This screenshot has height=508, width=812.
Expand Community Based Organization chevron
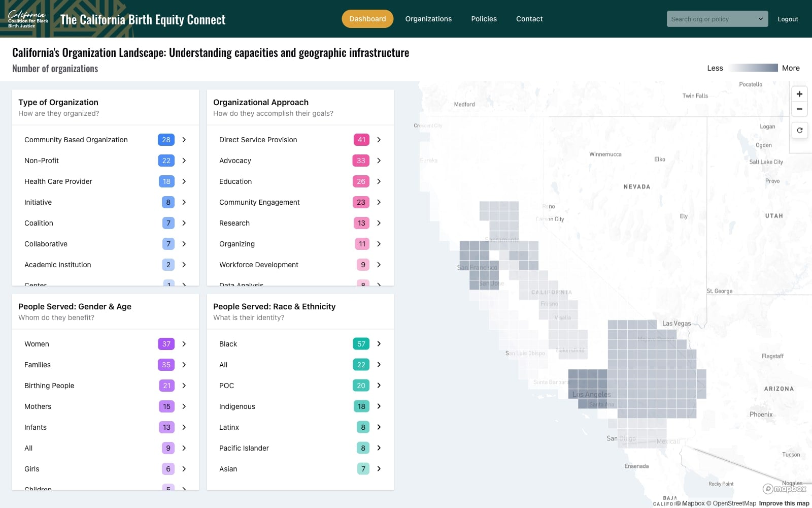point(184,140)
